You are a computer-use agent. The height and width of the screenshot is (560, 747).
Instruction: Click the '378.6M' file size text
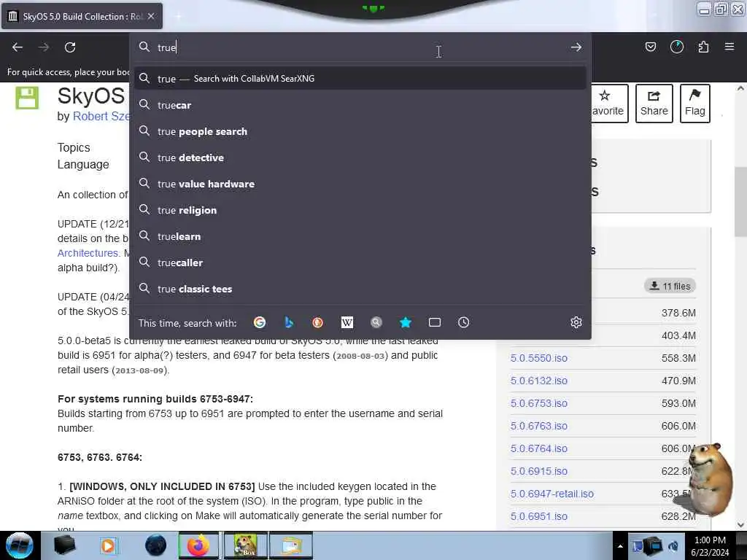pyautogui.click(x=678, y=313)
